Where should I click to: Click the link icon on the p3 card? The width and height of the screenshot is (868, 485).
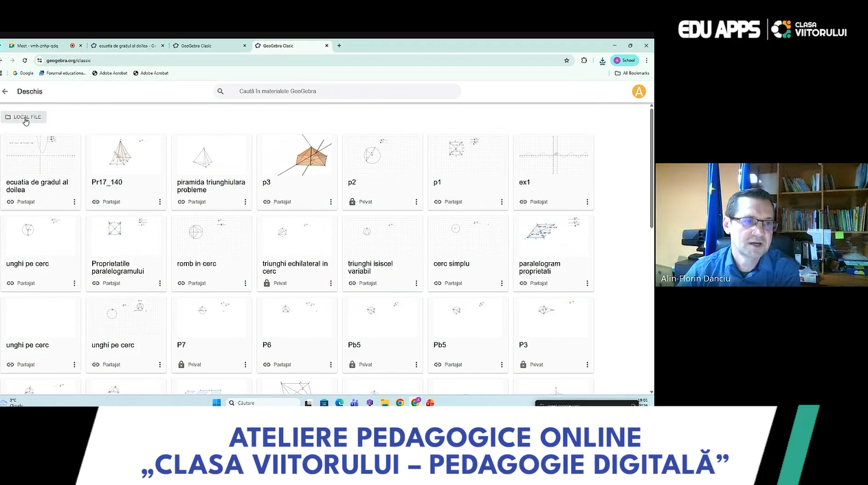(267, 202)
